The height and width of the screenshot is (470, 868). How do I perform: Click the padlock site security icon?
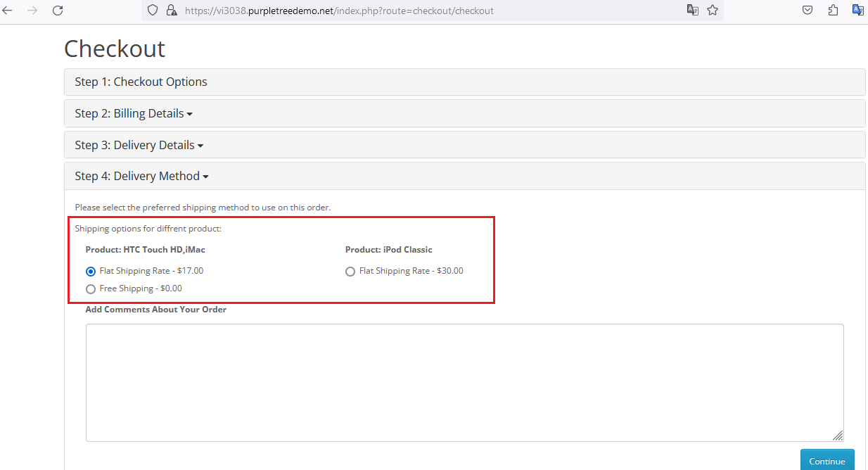click(171, 11)
